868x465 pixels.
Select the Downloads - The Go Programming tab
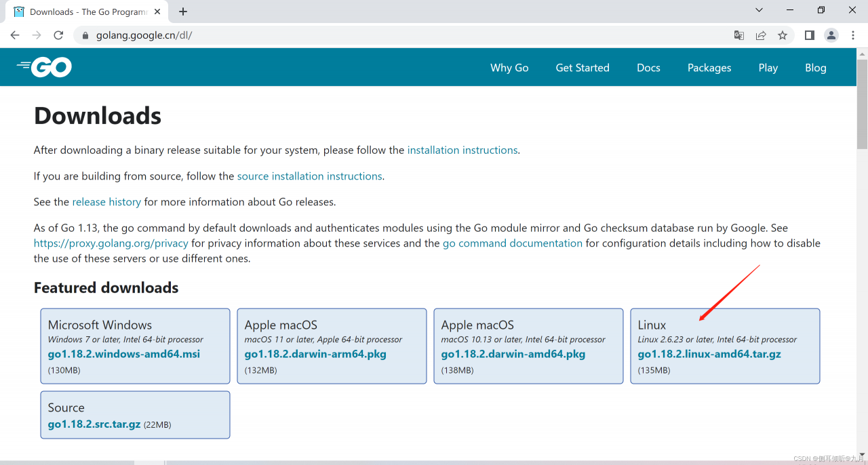pos(88,12)
